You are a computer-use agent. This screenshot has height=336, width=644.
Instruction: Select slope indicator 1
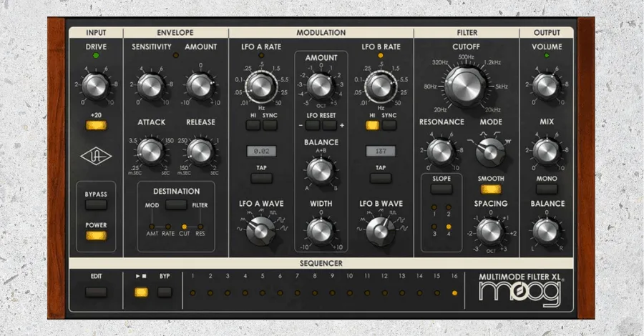coord(434,207)
